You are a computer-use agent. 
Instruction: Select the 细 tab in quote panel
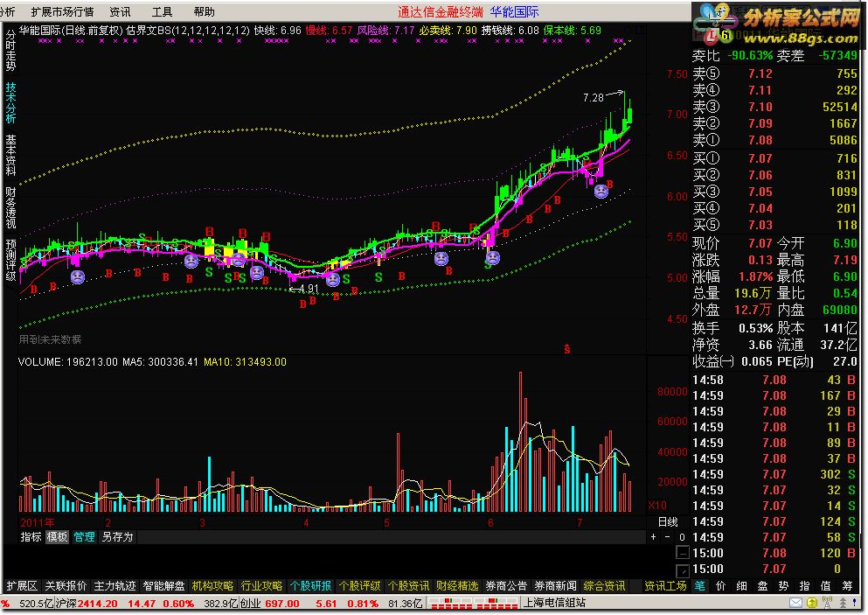tap(742, 586)
